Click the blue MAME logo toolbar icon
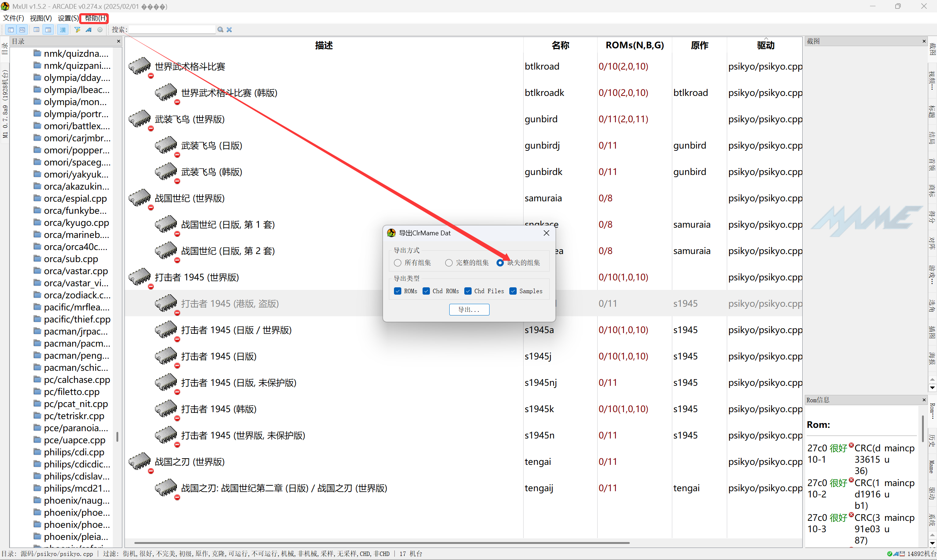Screen dimensions: 937x560 (x=89, y=29)
